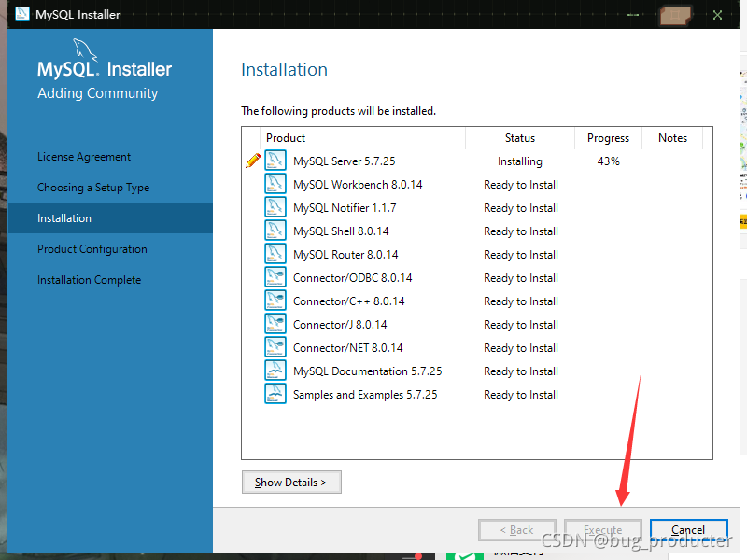Click the Progress column header
Image resolution: width=747 pixels, height=560 pixels.
click(608, 138)
